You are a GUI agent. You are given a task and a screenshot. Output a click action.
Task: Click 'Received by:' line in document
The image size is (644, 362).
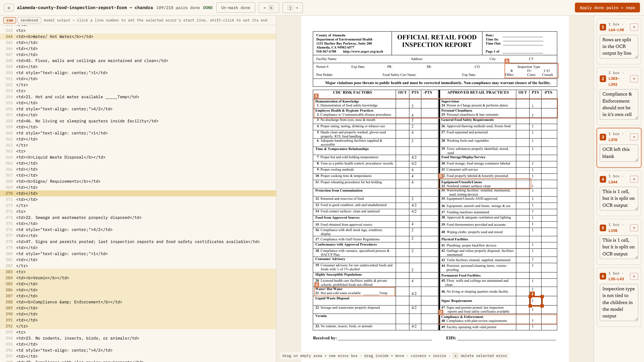(x=372, y=338)
